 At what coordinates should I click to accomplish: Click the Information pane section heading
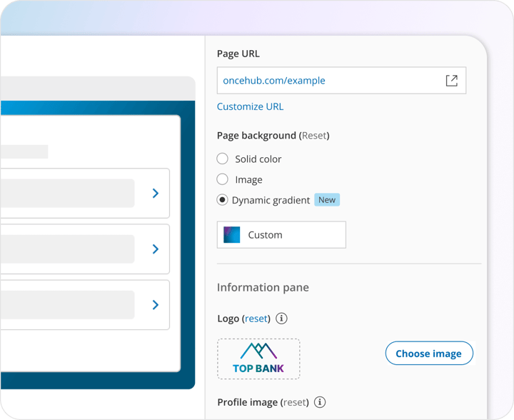pos(263,287)
